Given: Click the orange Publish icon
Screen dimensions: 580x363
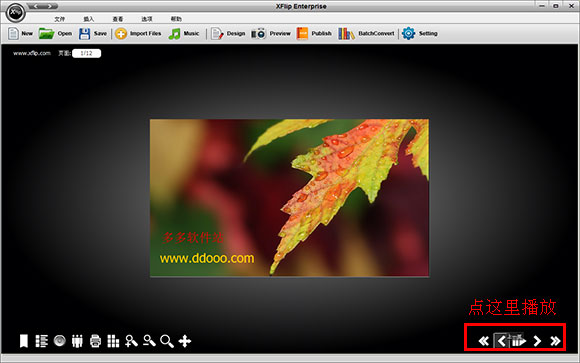Looking at the screenshot, I should [302, 34].
